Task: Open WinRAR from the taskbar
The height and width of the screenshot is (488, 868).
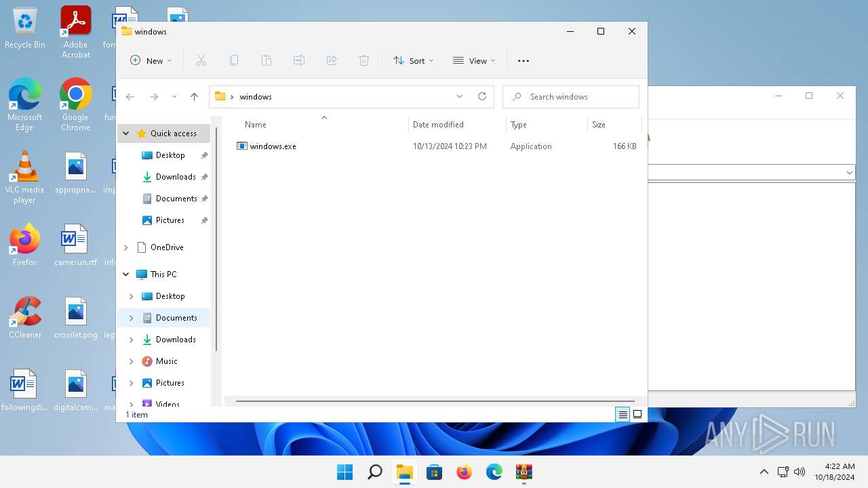Action: click(x=524, y=472)
